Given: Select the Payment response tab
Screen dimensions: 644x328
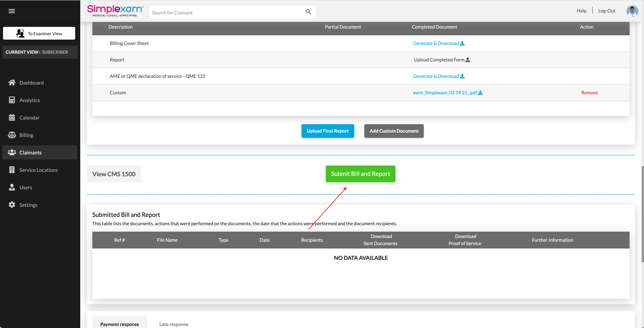Looking at the screenshot, I should pos(120,324).
